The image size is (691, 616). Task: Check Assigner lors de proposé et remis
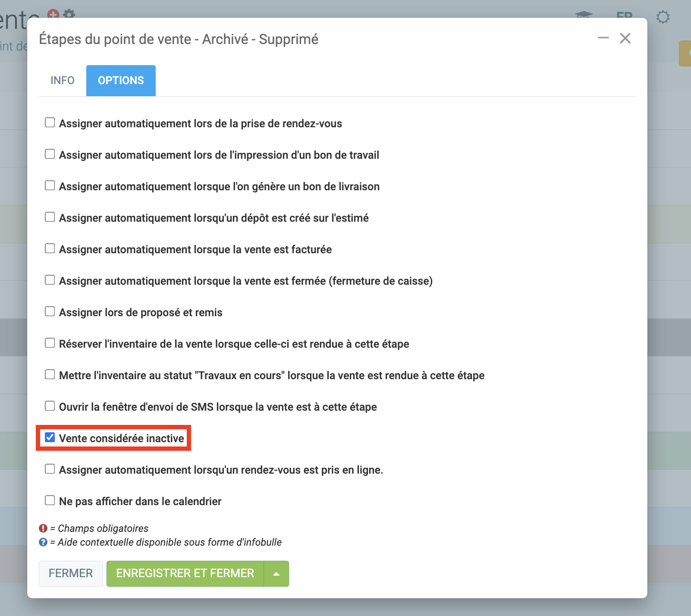coord(50,311)
